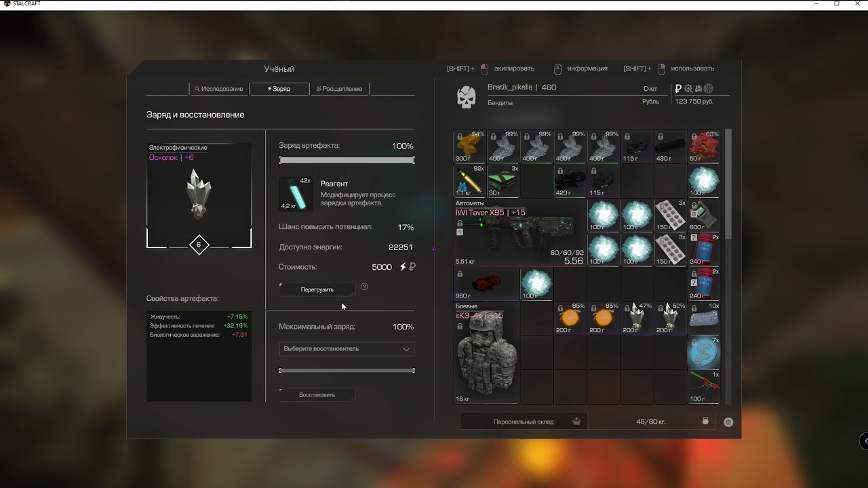Viewport: 868px width, 488px height.
Task: Pick the 420 г black scope
Action: tap(570, 181)
